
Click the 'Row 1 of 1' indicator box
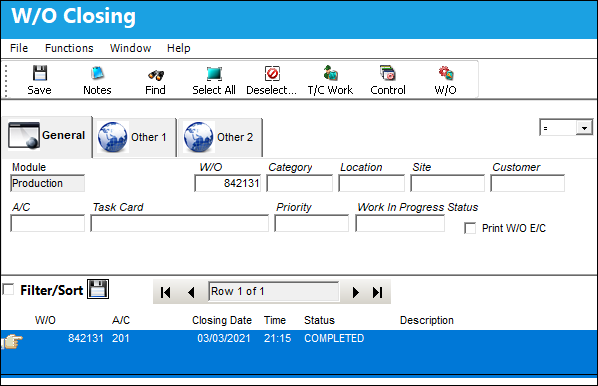(273, 292)
